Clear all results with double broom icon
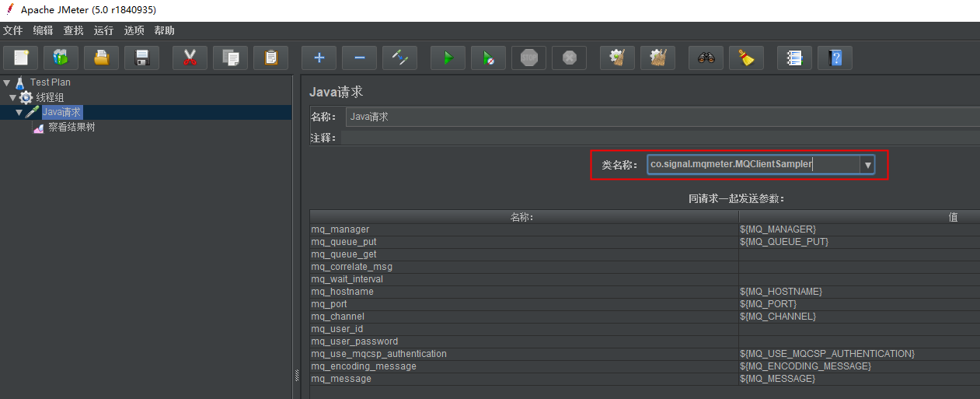 tap(657, 58)
